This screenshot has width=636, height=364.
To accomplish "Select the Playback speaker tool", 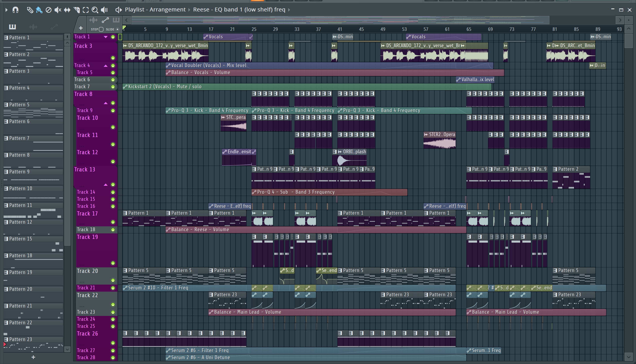I will [x=104, y=10].
